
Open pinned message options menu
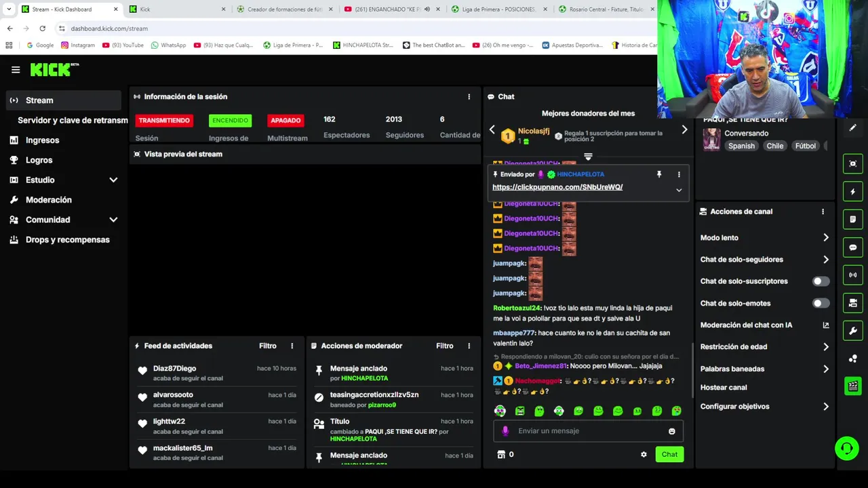click(679, 174)
